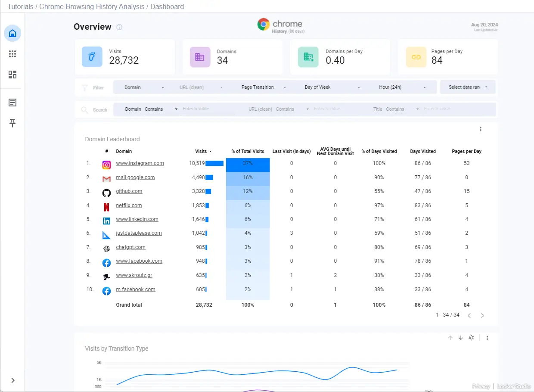Open the www.skroutz.gr link
Image resolution: width=534 pixels, height=392 pixels.
(134, 275)
